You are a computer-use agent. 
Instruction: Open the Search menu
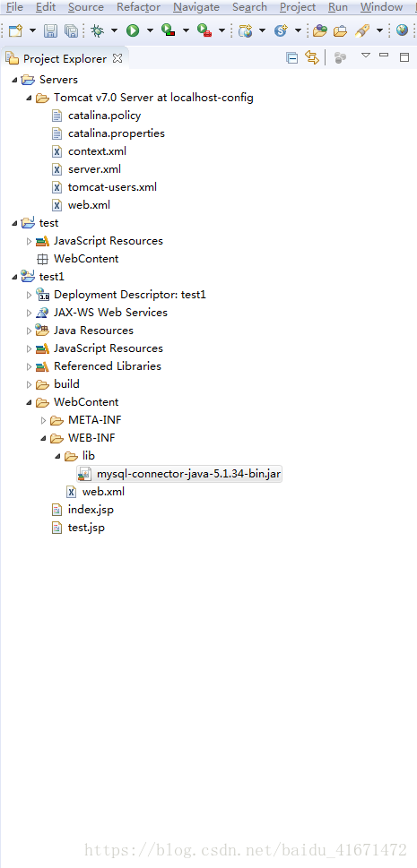coord(249,7)
